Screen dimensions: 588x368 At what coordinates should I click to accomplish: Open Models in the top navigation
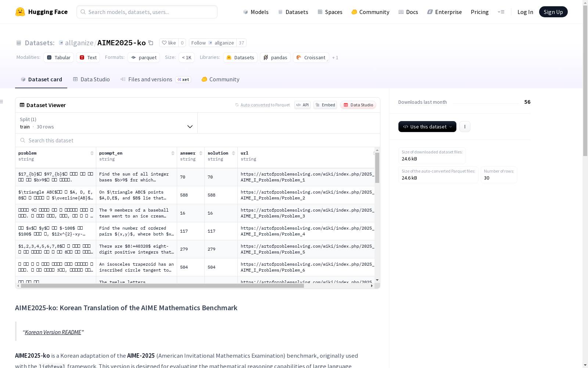click(256, 12)
